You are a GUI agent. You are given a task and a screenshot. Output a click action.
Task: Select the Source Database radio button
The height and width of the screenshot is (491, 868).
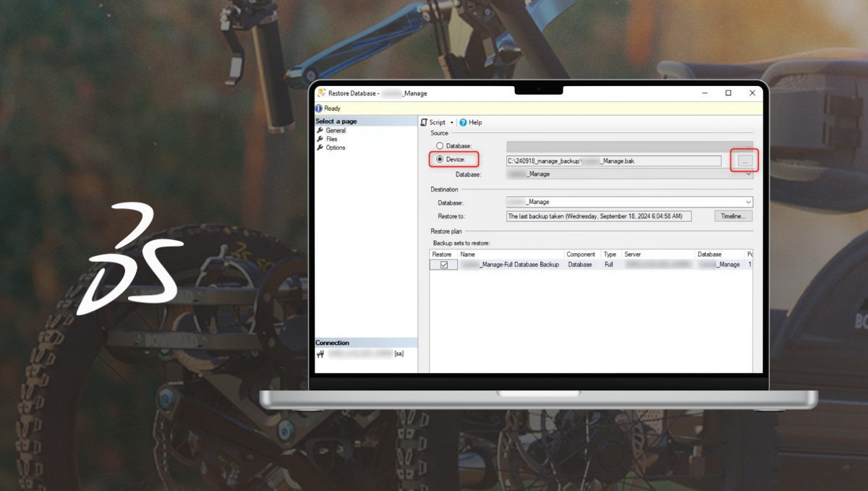(x=440, y=146)
